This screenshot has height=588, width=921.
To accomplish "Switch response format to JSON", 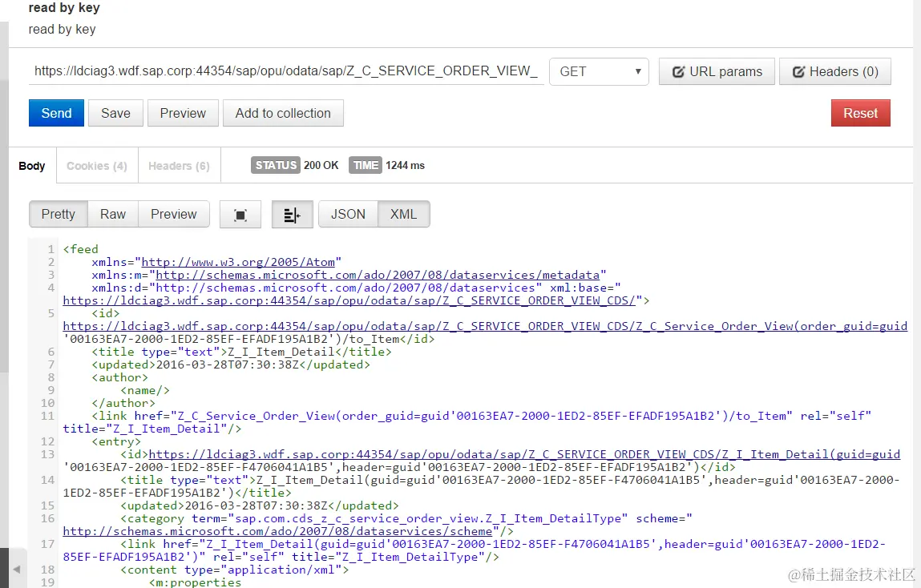I will (x=349, y=214).
